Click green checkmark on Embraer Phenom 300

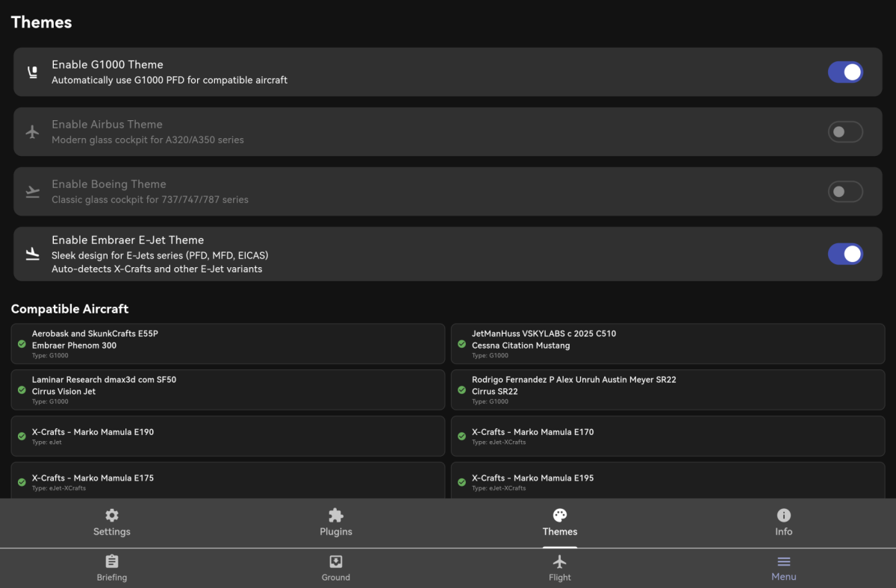[22, 344]
